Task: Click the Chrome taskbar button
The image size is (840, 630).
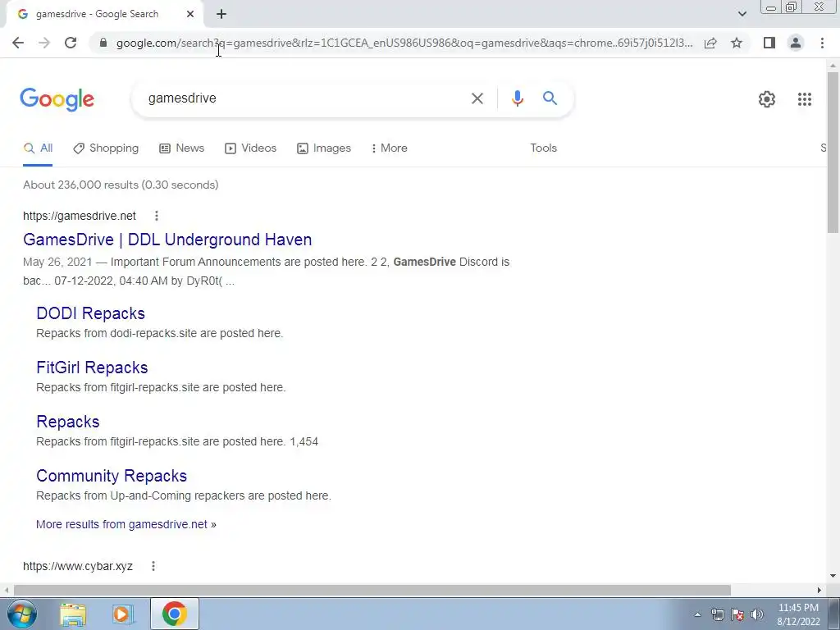Action: coord(174,614)
